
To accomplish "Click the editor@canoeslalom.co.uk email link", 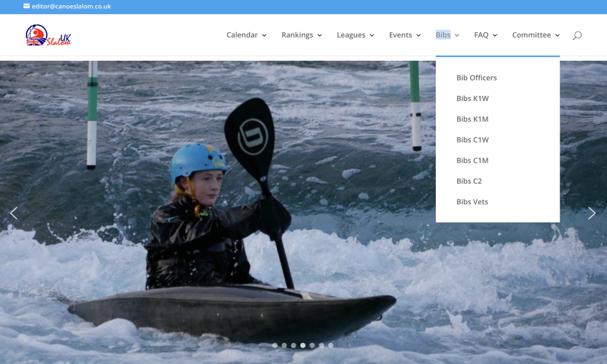I will (x=71, y=6).
